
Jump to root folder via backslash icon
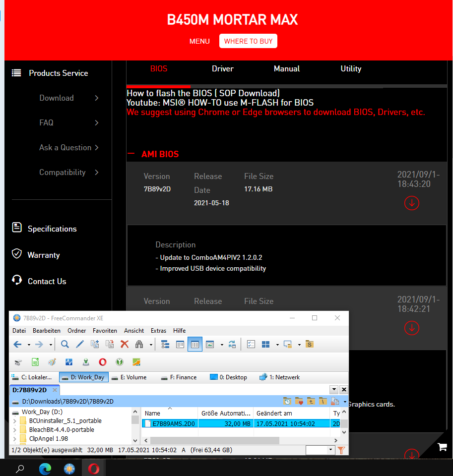pyautogui.click(x=323, y=401)
